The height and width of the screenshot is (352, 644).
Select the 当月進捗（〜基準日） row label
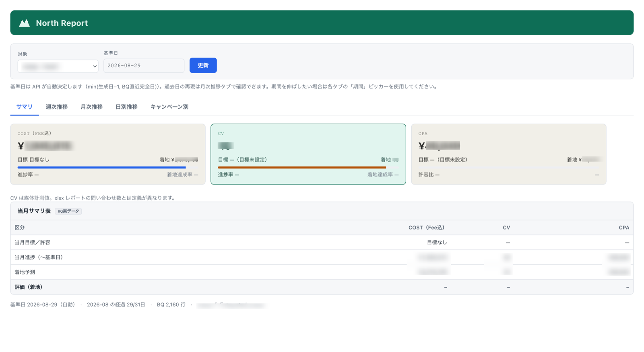click(x=39, y=257)
